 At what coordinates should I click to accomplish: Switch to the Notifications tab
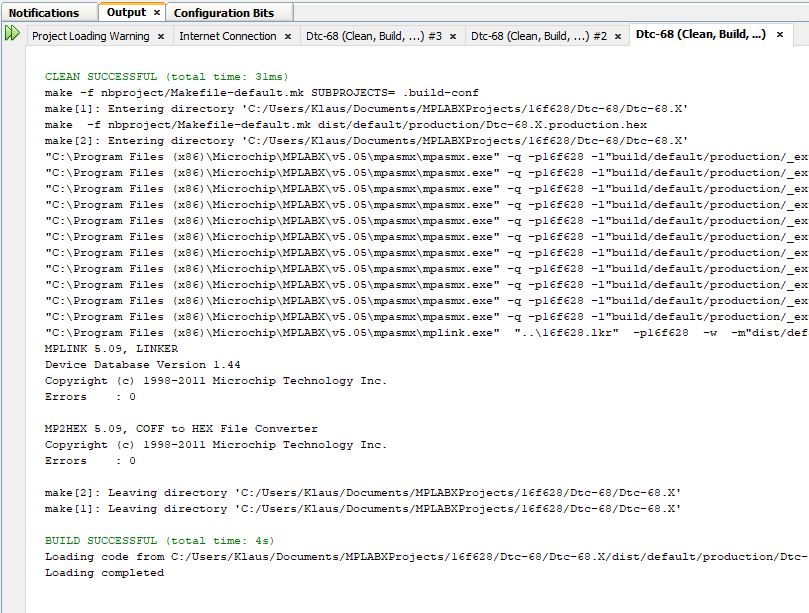click(44, 13)
